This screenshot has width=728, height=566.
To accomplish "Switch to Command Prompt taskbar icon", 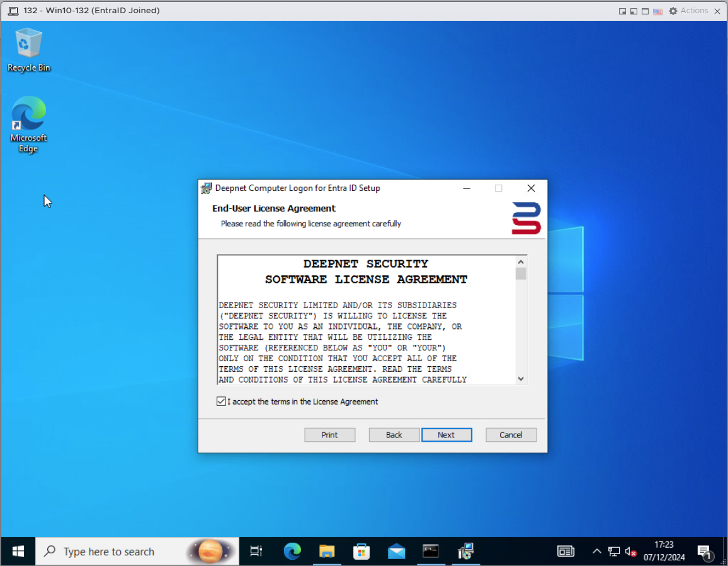I will coord(431,552).
